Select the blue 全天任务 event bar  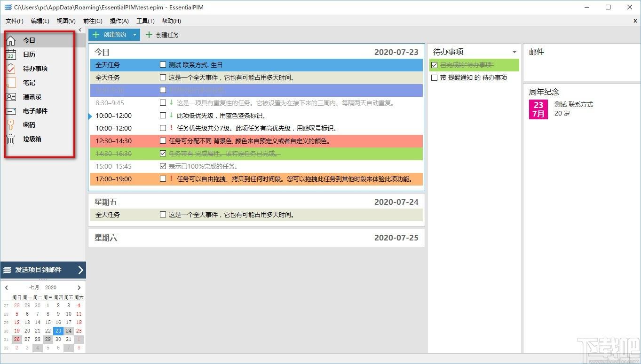(256, 65)
